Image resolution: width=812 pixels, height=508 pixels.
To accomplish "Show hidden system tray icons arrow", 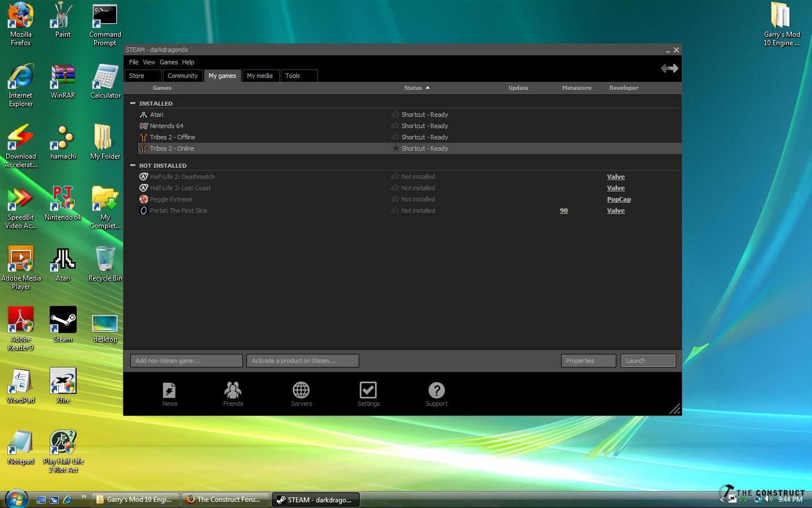I will (x=722, y=500).
